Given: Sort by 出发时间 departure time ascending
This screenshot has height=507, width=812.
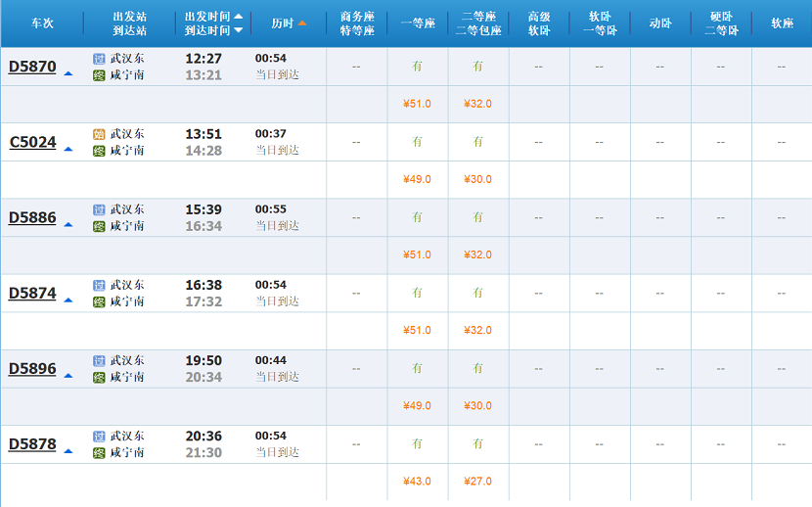Looking at the screenshot, I should tap(238, 16).
